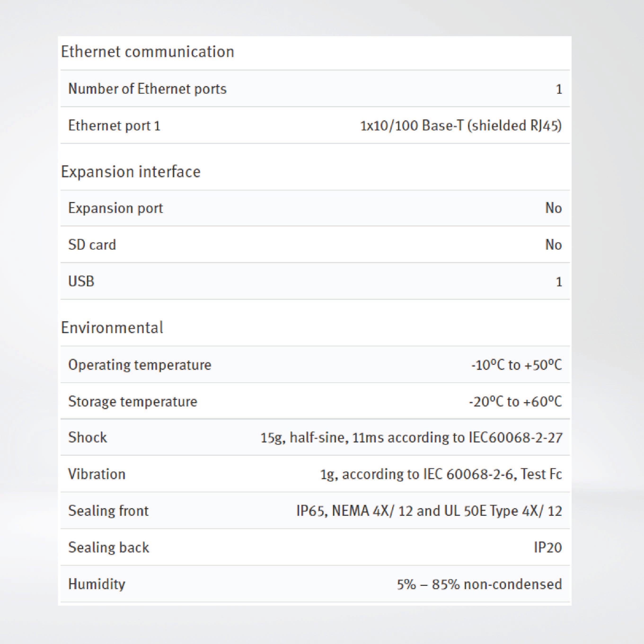Select the Storage temperature label
Viewport: 644px width, 644px height.
click(x=133, y=401)
